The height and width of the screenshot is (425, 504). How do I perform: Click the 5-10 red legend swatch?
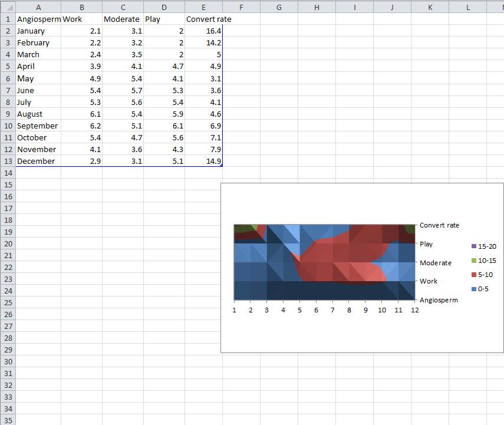click(474, 275)
